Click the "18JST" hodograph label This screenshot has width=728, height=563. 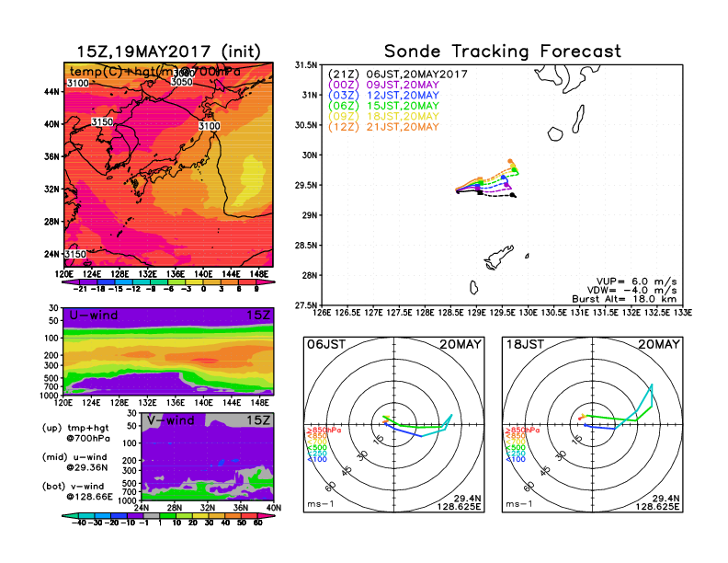tap(525, 345)
